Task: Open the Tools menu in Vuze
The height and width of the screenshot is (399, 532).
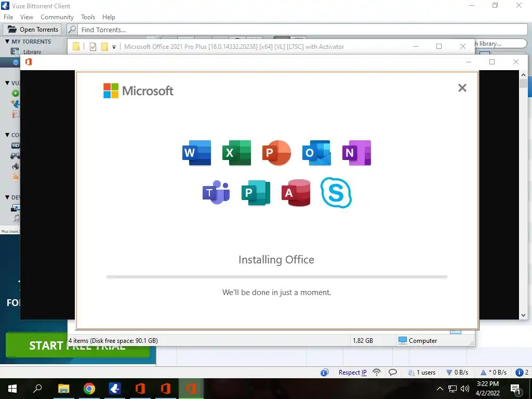Action: pos(88,17)
